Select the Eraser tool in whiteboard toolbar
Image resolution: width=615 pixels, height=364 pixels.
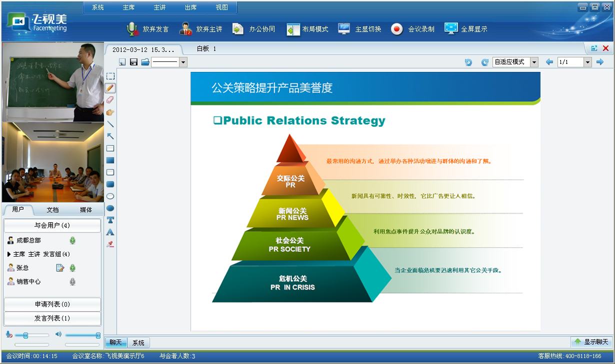110,100
